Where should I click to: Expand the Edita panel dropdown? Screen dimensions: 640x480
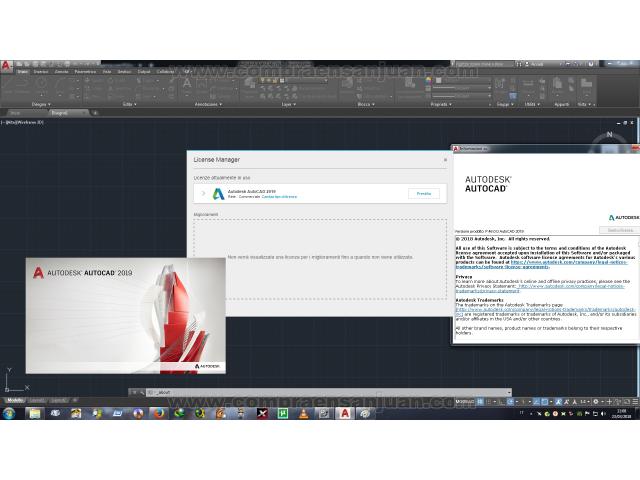[x=130, y=104]
